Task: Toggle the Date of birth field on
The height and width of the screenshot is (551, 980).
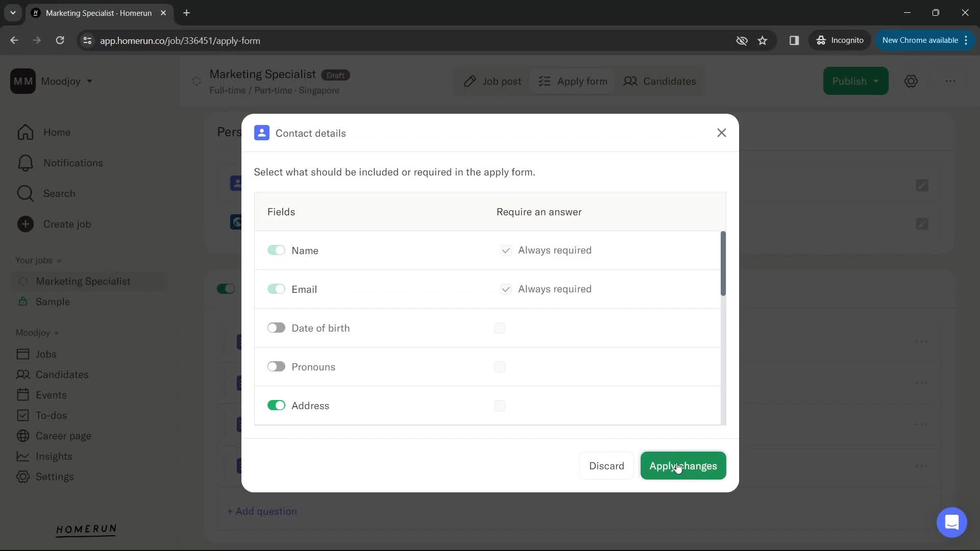Action: (276, 328)
